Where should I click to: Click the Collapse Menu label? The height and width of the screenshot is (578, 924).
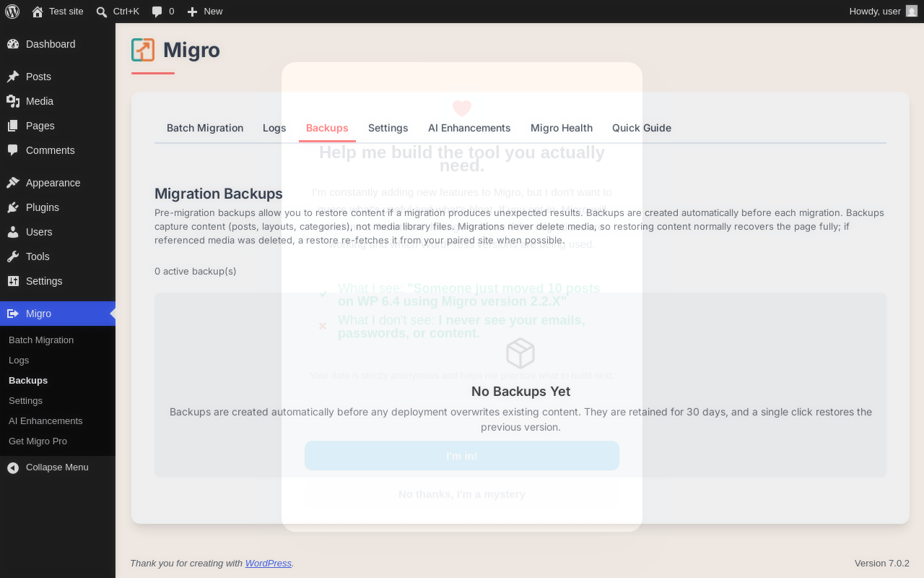click(x=57, y=467)
